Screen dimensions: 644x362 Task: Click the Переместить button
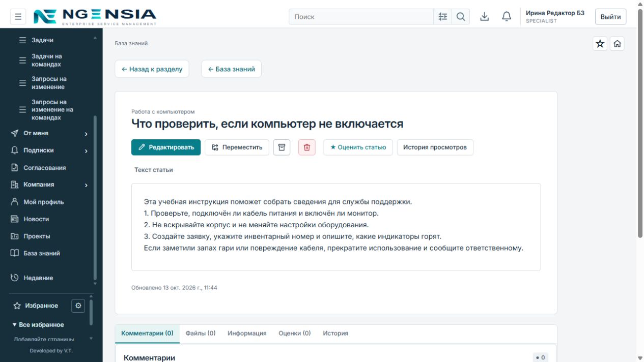[237, 147]
